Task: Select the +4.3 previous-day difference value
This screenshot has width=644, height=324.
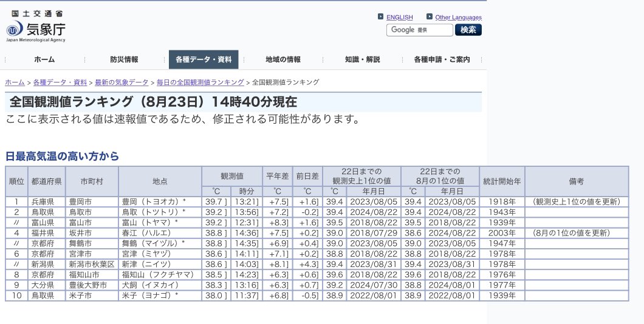Action: click(307, 265)
